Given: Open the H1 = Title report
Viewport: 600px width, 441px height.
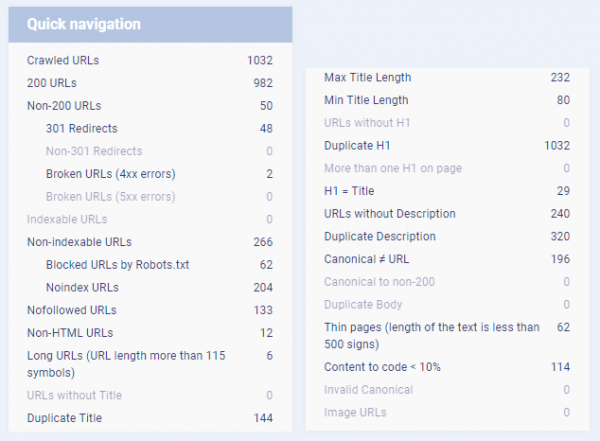Looking at the screenshot, I should pos(351,191).
